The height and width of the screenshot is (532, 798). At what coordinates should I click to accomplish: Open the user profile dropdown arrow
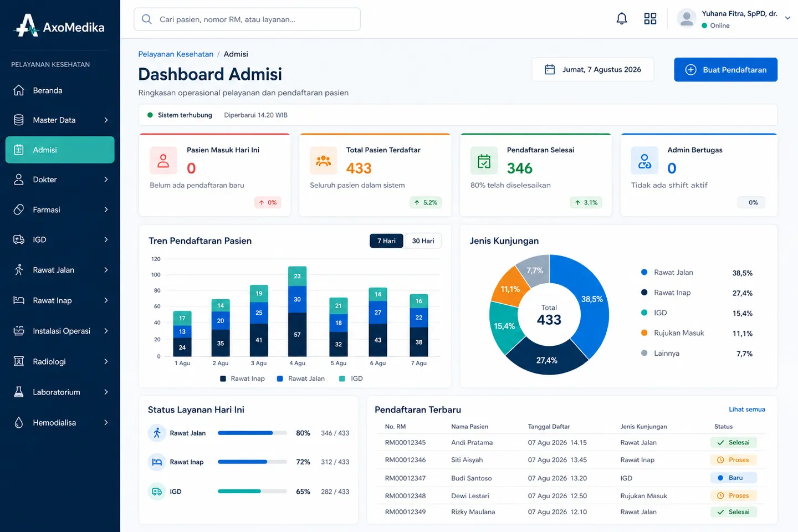pos(787,18)
